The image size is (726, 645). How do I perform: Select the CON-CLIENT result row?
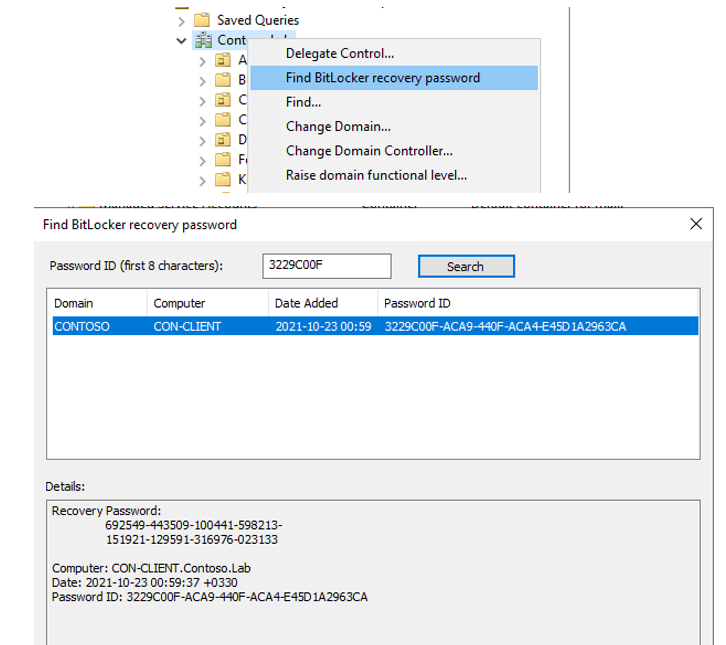point(374,326)
